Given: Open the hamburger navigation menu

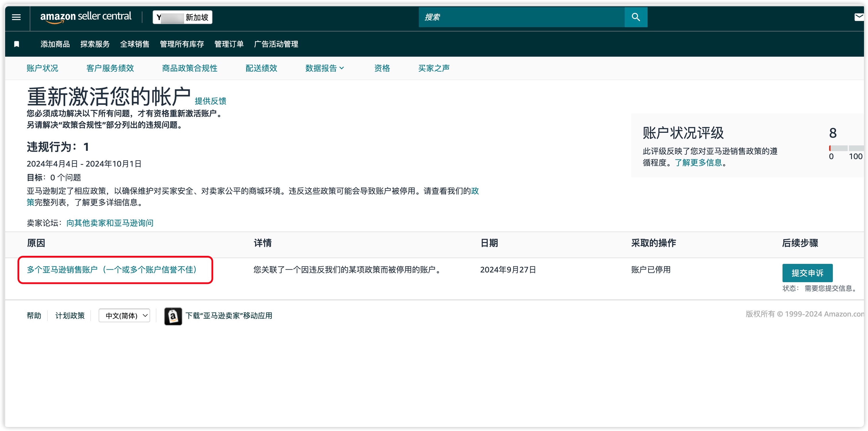Looking at the screenshot, I should click(x=16, y=17).
